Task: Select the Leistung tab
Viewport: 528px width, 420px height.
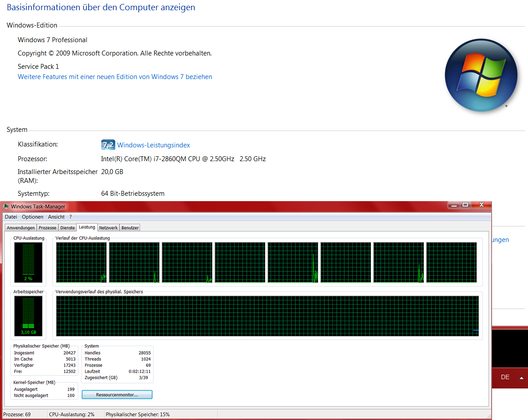Action: coord(87,227)
